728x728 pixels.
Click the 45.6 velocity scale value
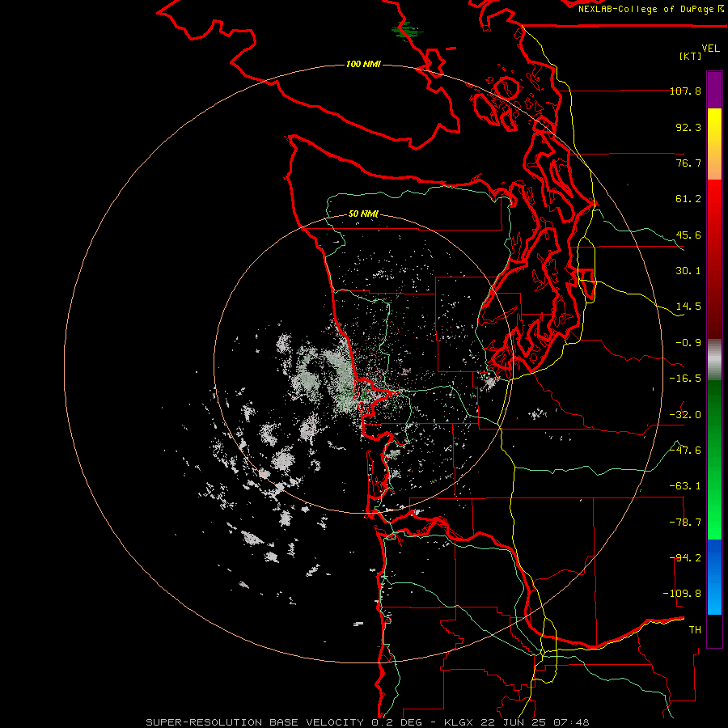(x=688, y=235)
